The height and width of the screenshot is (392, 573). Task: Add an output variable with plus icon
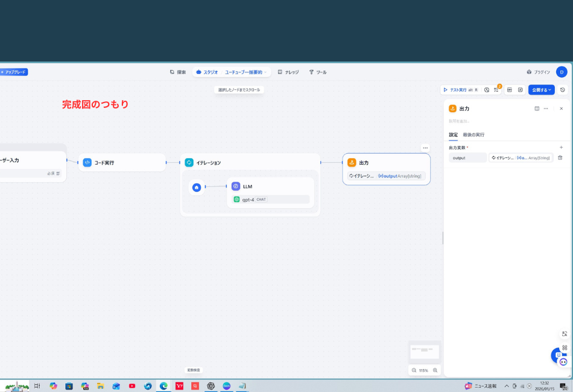coord(561,147)
